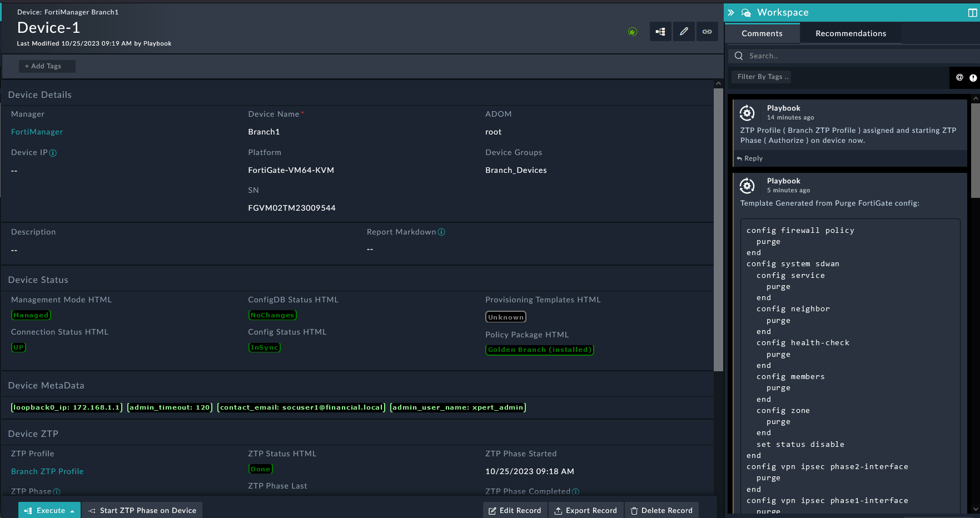
Task: Click Edit Record button
Action: (x=515, y=510)
